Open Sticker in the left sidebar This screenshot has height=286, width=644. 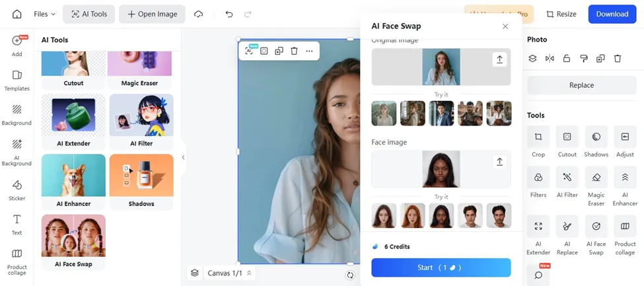(x=17, y=190)
